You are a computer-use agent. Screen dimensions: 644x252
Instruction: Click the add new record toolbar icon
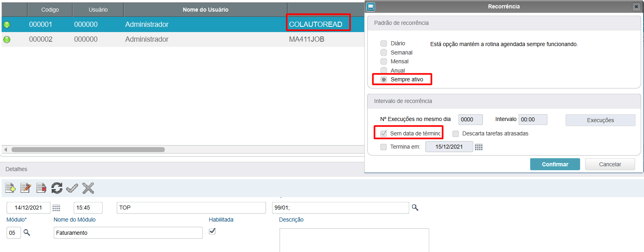(x=10, y=187)
